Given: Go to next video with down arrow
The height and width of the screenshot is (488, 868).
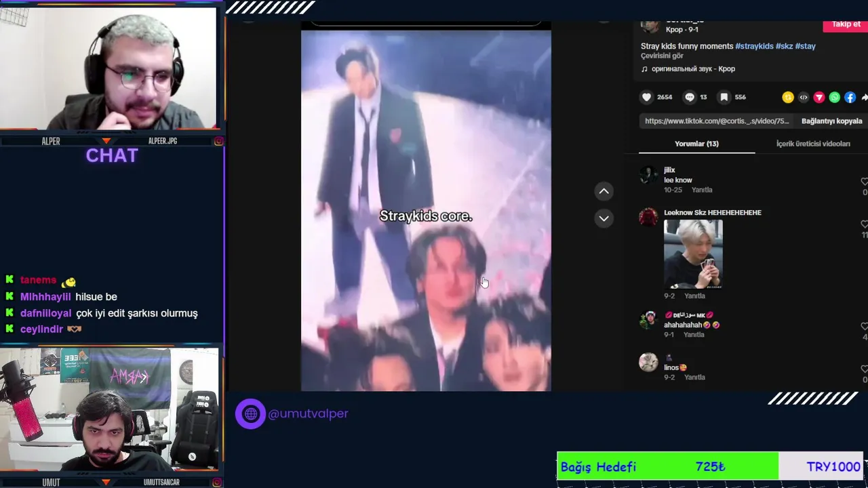Looking at the screenshot, I should 604,218.
